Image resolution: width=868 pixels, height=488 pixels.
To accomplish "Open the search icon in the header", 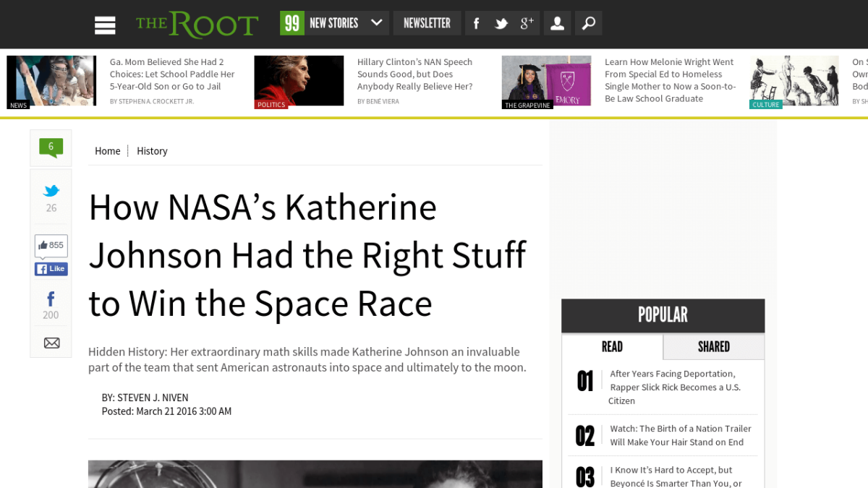I will (588, 22).
